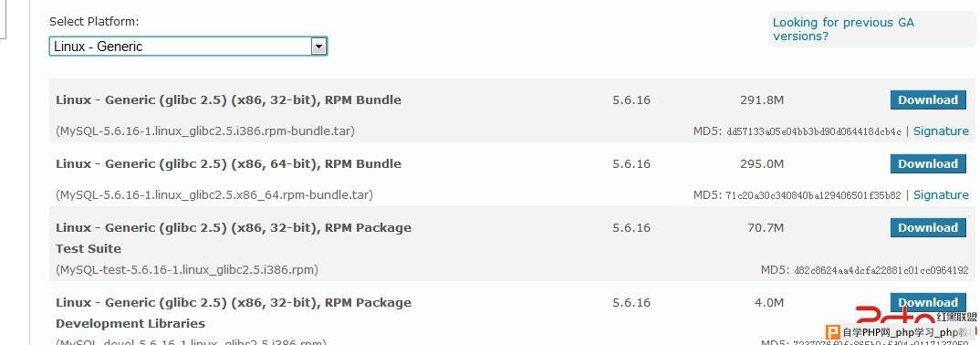980x345 pixels.
Task: Click the 32-bit RPM Bundle title
Action: 228,100
